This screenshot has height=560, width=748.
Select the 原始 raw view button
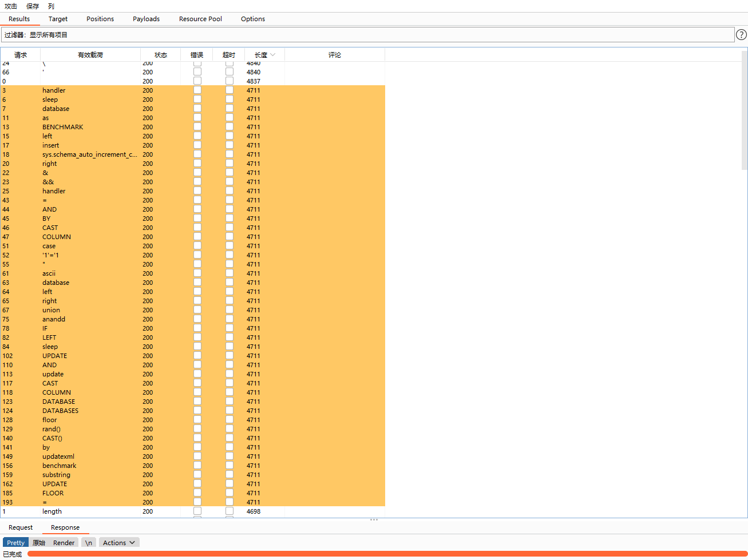[39, 542]
